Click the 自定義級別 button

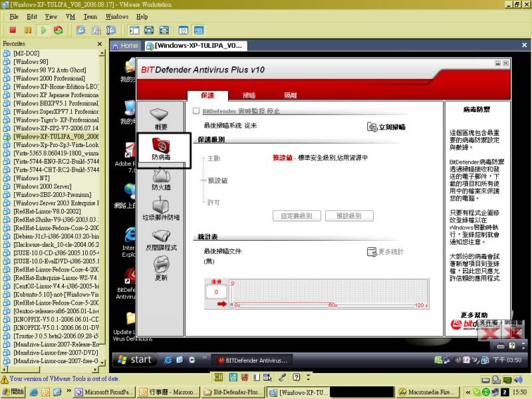297,215
